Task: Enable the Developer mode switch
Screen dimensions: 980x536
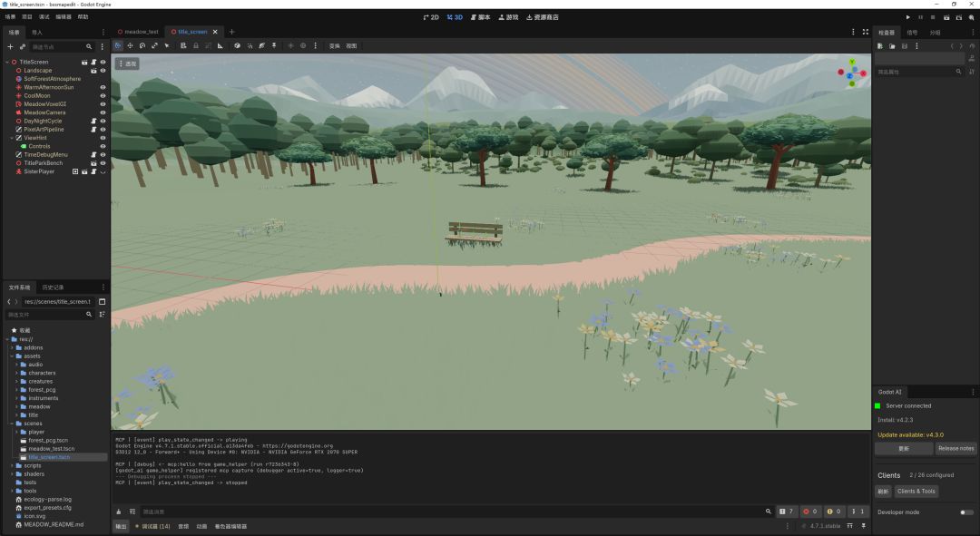Action: pos(966,512)
